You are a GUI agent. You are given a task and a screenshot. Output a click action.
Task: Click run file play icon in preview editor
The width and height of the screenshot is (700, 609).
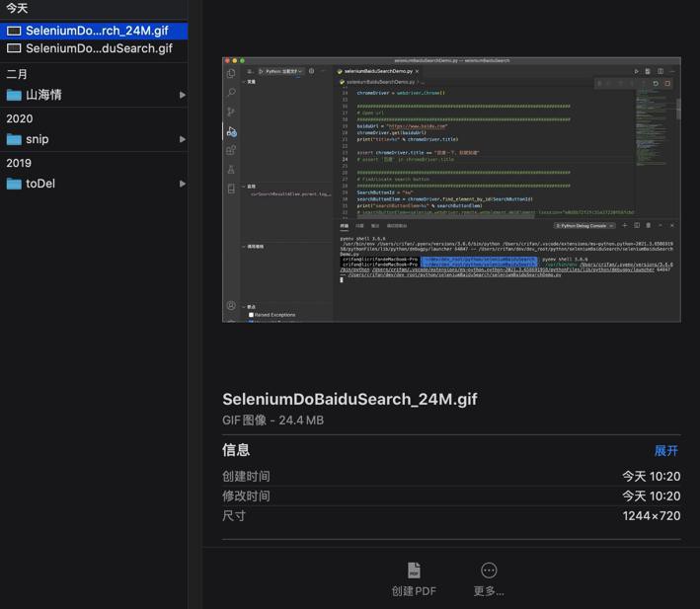click(x=636, y=71)
